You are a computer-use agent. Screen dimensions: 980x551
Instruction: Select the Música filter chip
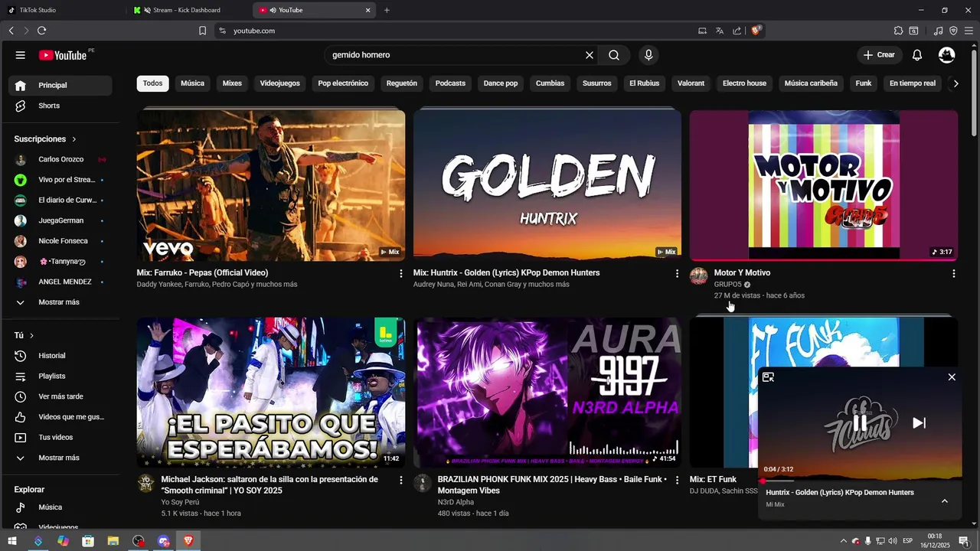pyautogui.click(x=192, y=83)
